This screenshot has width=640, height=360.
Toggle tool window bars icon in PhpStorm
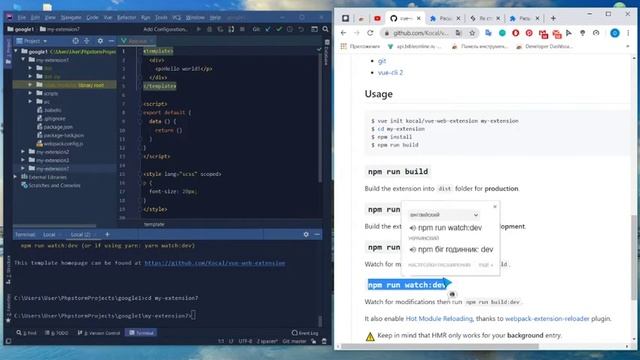tap(8, 341)
